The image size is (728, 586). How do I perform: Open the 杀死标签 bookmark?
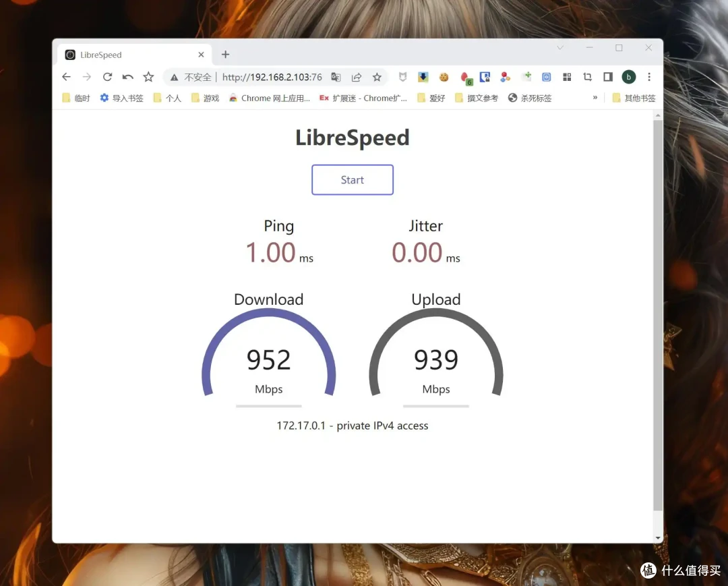click(530, 98)
